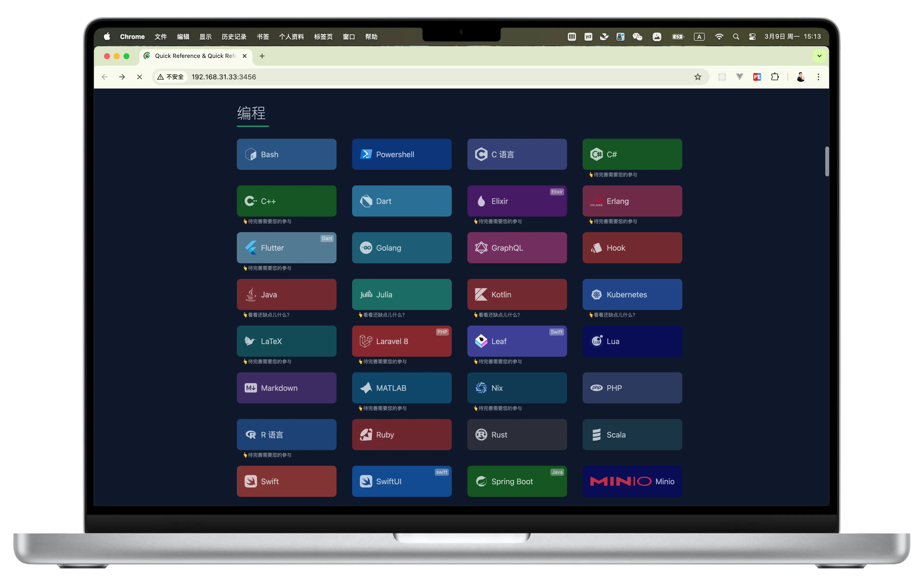Open the Swift reference card
The height and width of the screenshot is (584, 924).
point(286,482)
